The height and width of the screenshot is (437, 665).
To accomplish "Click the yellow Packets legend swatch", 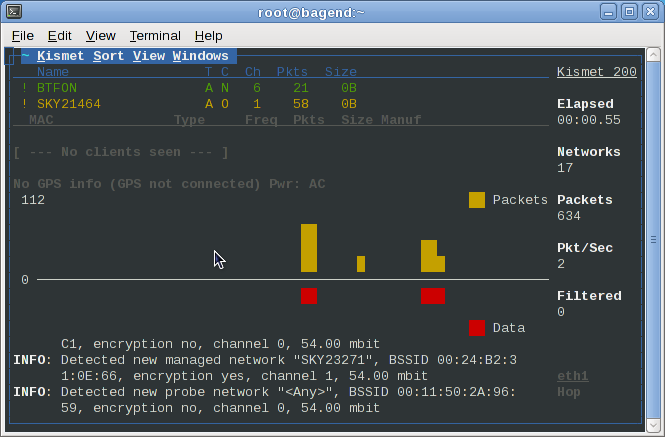I will pos(477,200).
